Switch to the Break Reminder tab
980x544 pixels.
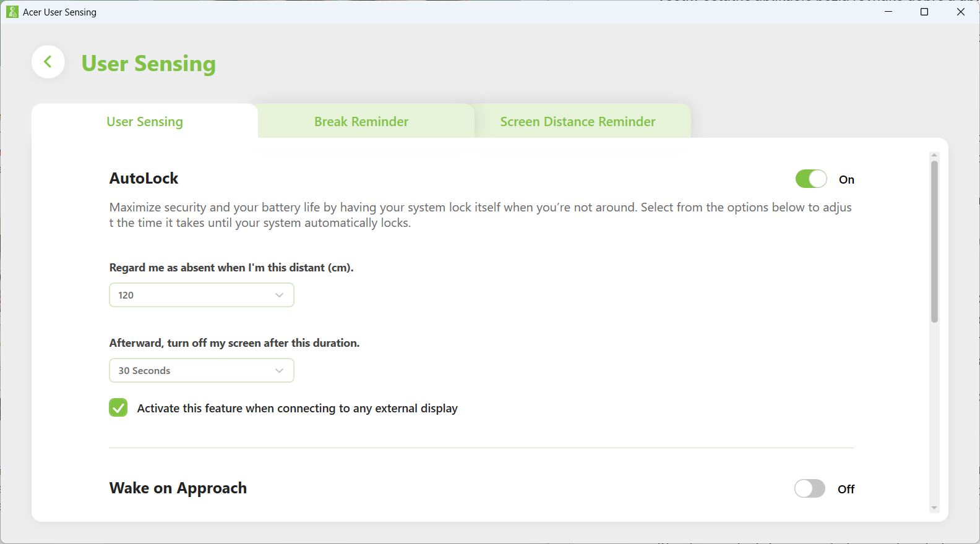coord(361,122)
